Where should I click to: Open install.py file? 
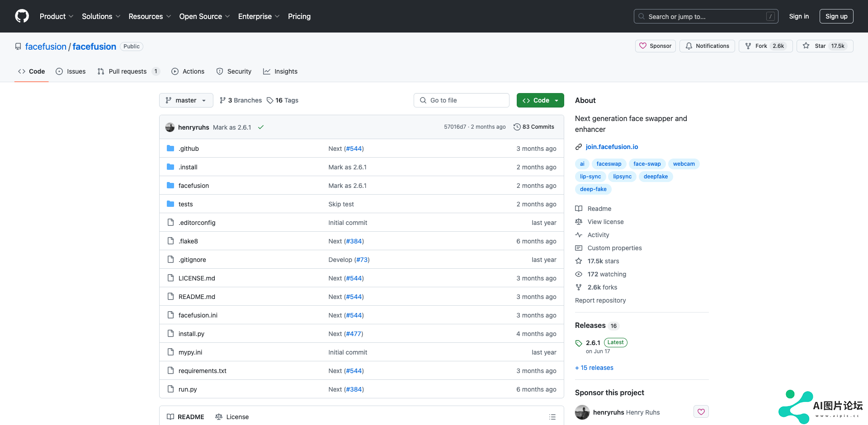(191, 334)
